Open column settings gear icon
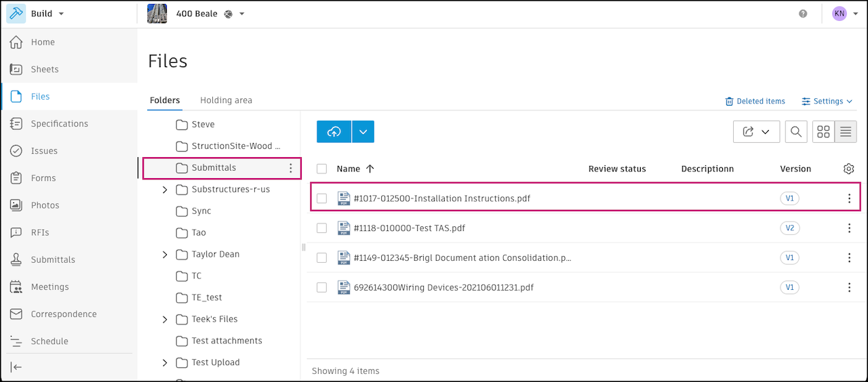This screenshot has width=868, height=382. tap(848, 169)
